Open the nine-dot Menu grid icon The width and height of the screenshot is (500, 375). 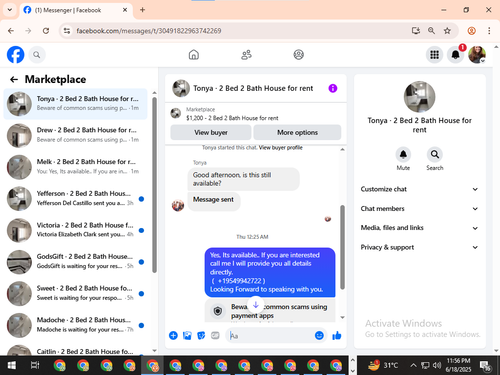click(x=434, y=55)
